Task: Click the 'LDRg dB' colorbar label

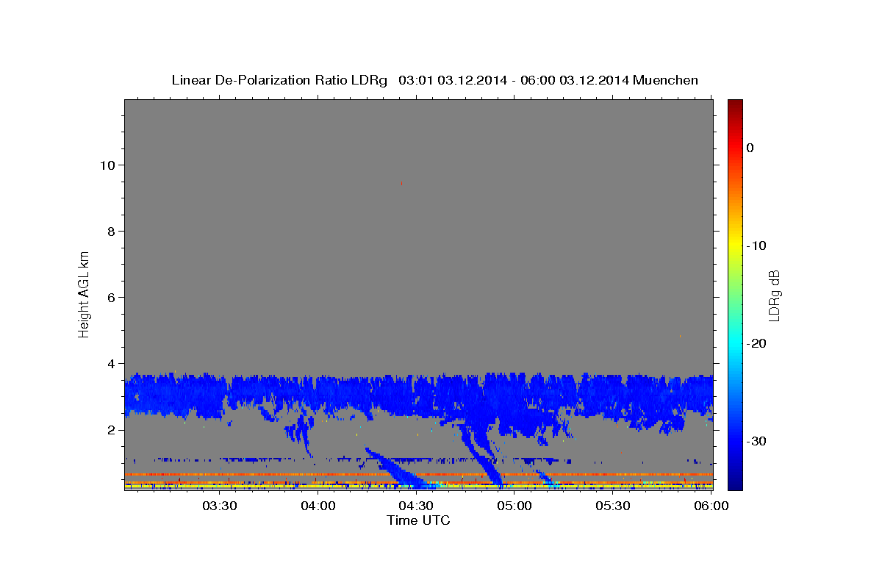Action: (x=773, y=295)
